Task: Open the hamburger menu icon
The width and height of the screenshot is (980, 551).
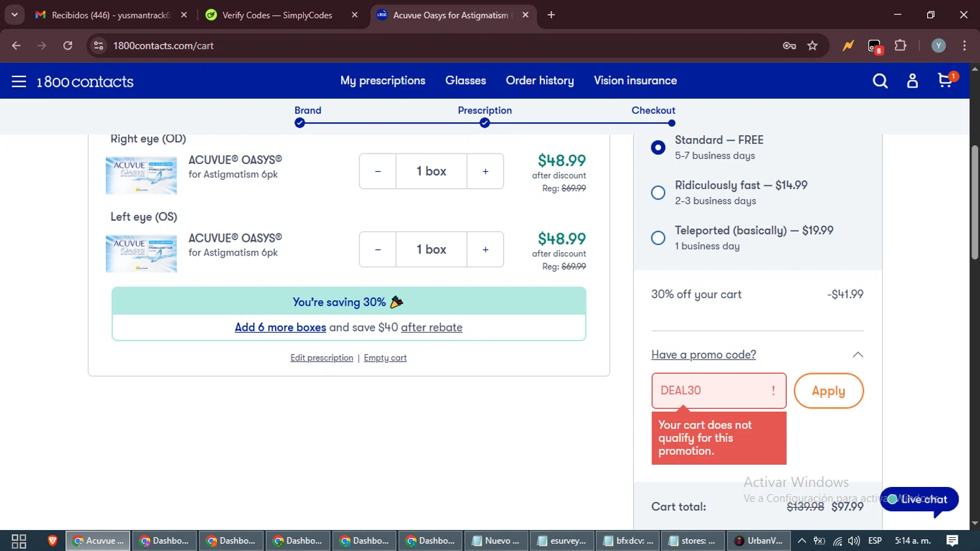Action: pyautogui.click(x=19, y=81)
